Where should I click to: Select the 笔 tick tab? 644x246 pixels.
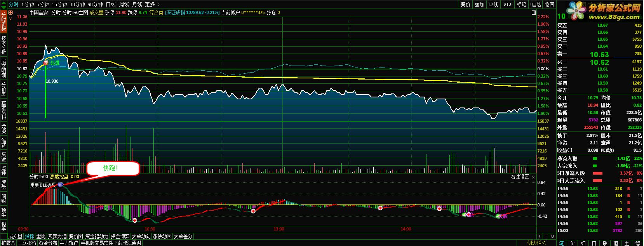[562, 243]
